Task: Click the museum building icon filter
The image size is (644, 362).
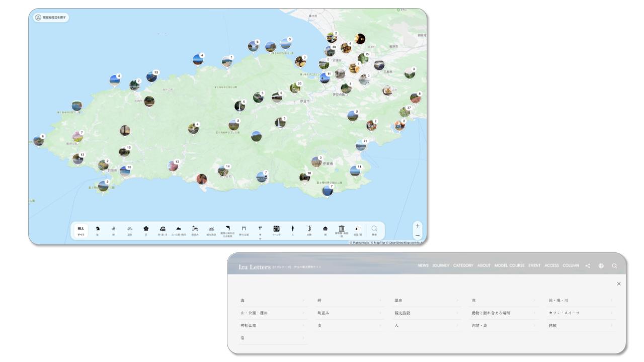Action: [342, 229]
